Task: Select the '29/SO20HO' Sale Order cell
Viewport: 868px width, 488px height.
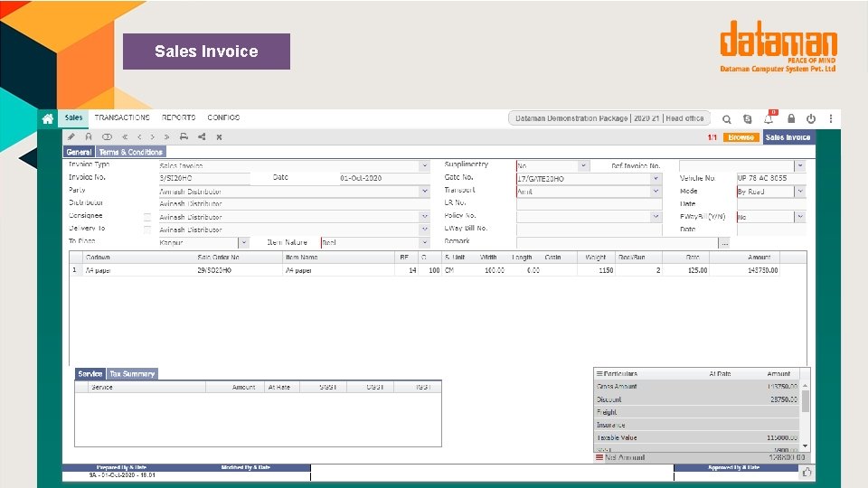Action: [238, 270]
